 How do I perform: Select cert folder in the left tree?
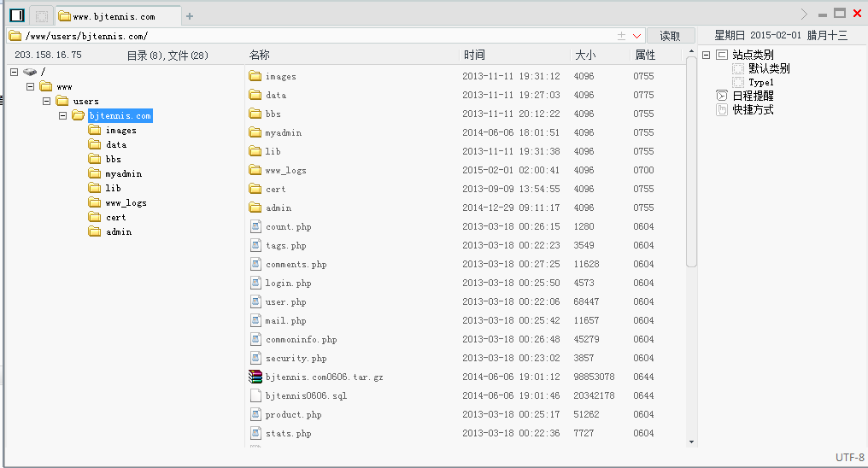[115, 218]
